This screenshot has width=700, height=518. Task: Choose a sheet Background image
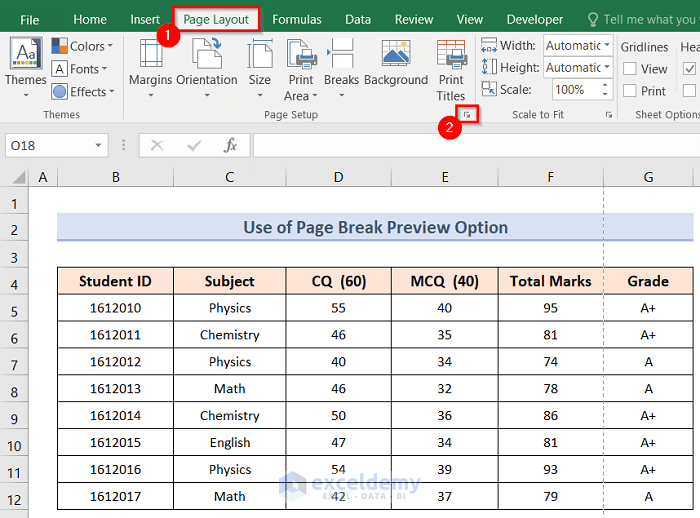[396, 63]
